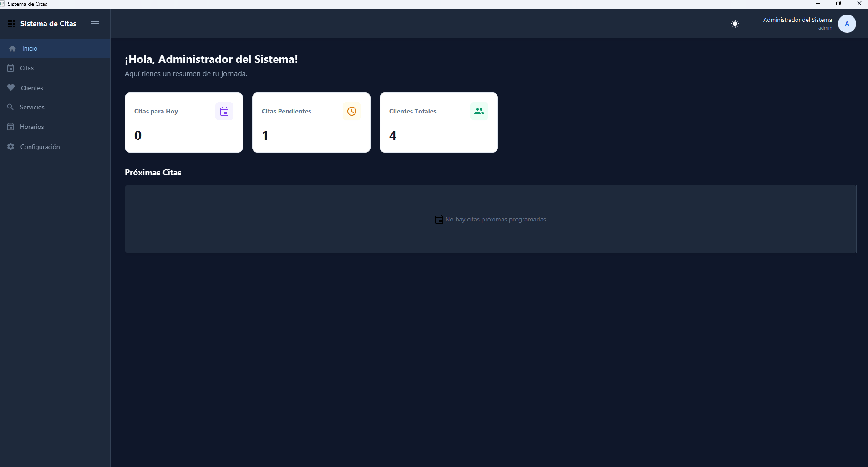The width and height of the screenshot is (868, 467).
Task: Select the Servicios magnifier icon
Action: pyautogui.click(x=10, y=107)
